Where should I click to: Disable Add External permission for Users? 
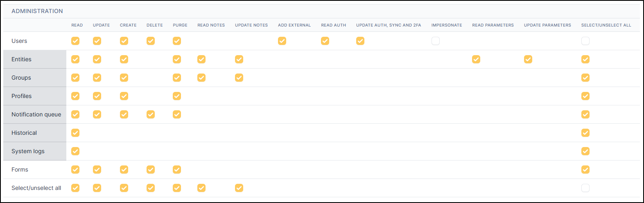(282, 41)
